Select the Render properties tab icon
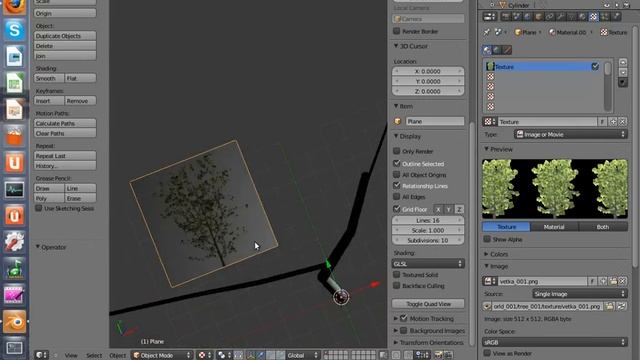This screenshot has width=640, height=360. (x=506, y=16)
